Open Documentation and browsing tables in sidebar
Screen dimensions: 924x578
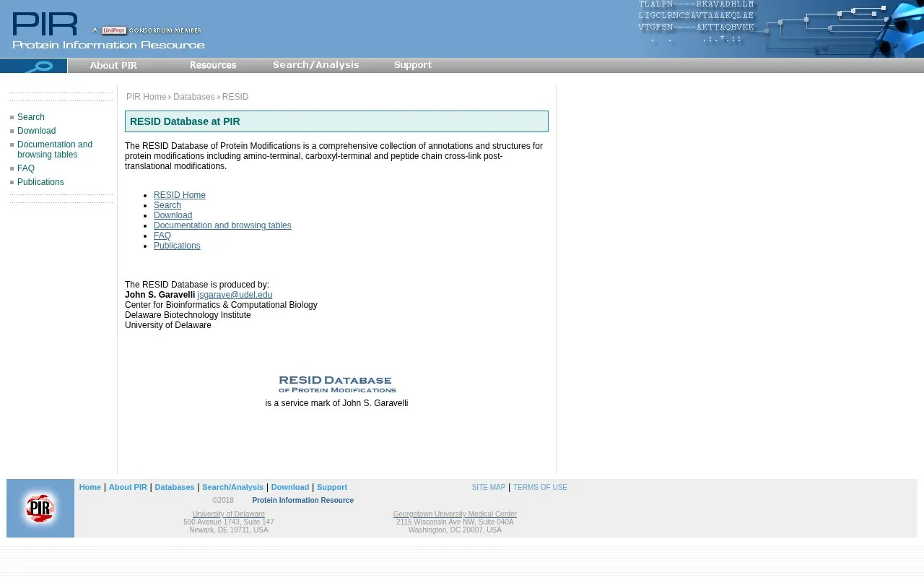point(55,150)
